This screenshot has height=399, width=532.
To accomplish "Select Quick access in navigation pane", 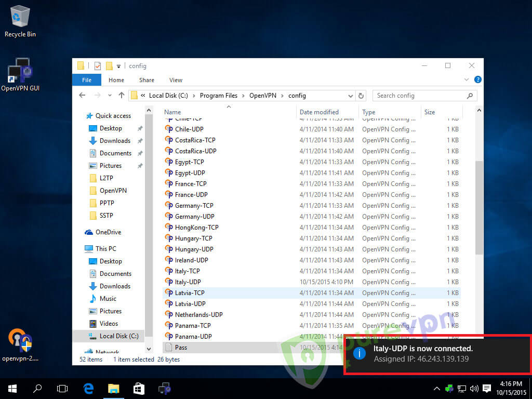I will pos(113,116).
